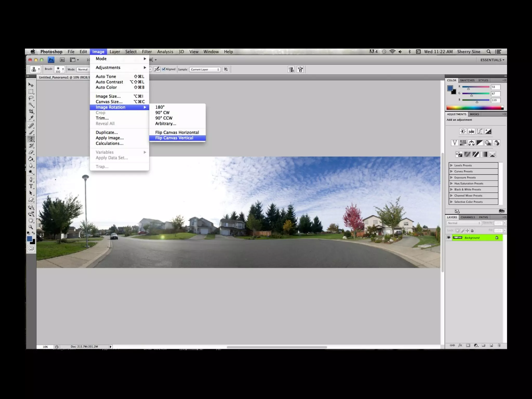Switch to the Channels tab
532x399 pixels.
click(468, 217)
